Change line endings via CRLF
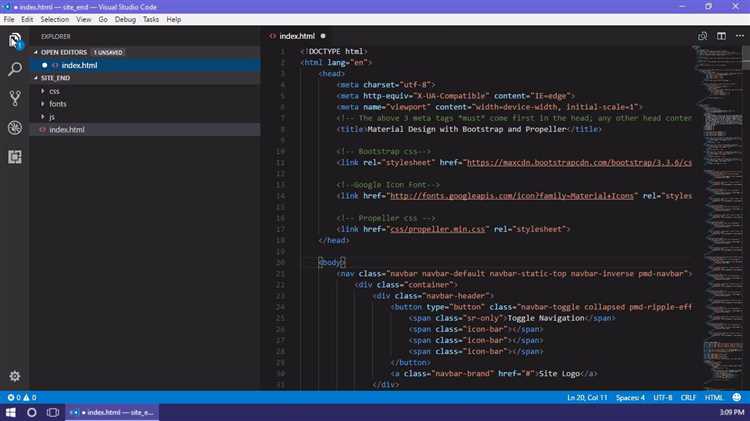 [x=688, y=398]
